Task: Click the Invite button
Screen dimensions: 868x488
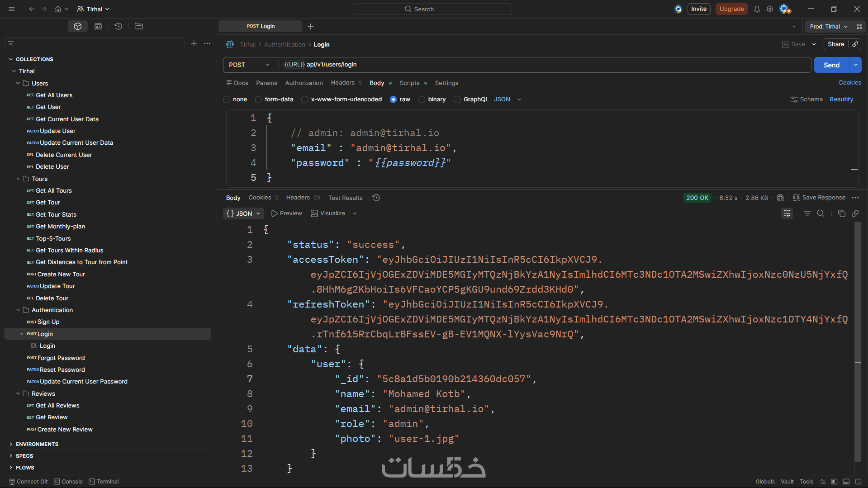Action: [699, 9]
